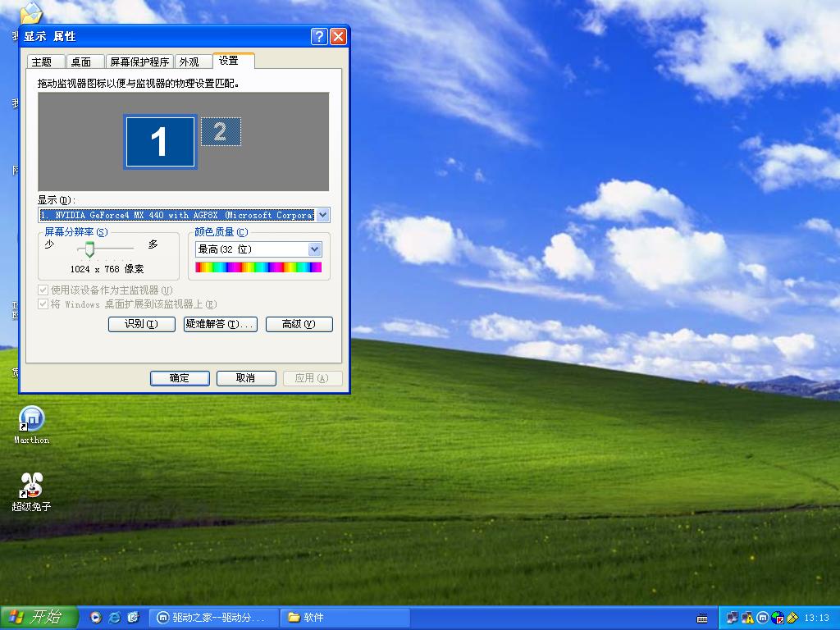Click the Maxthon icon in system tray
Viewport: 840px width, 630px height.
click(762, 617)
